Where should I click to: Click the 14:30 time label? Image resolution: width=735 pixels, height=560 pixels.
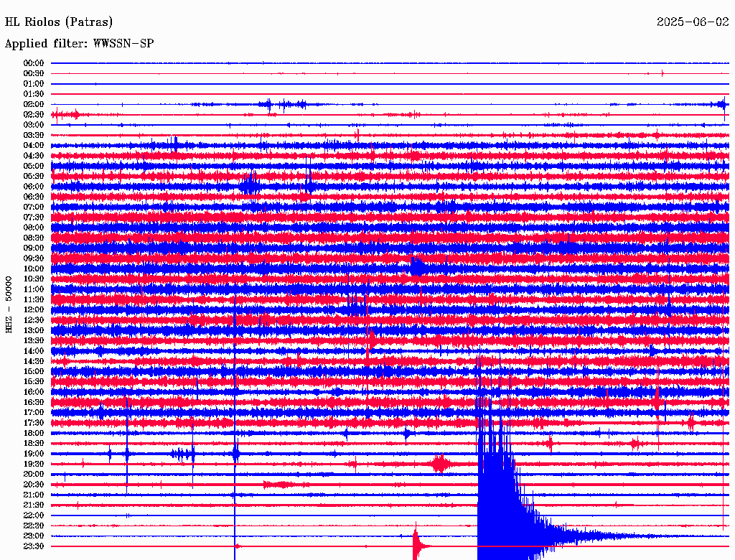tap(34, 361)
